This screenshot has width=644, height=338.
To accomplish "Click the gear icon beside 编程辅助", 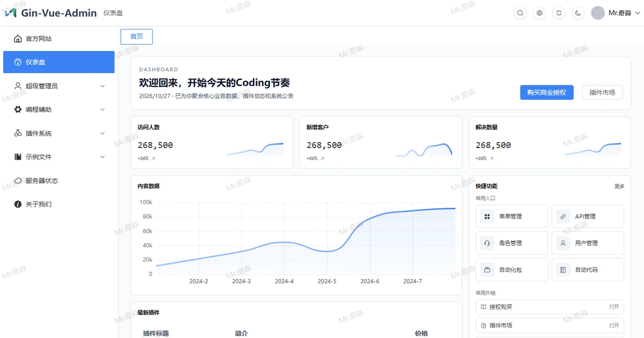I will click(x=18, y=109).
